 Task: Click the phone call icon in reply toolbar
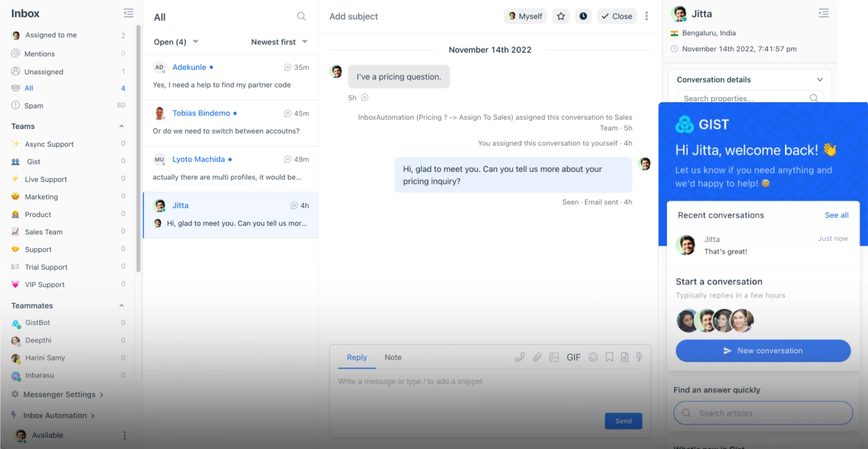click(x=520, y=357)
